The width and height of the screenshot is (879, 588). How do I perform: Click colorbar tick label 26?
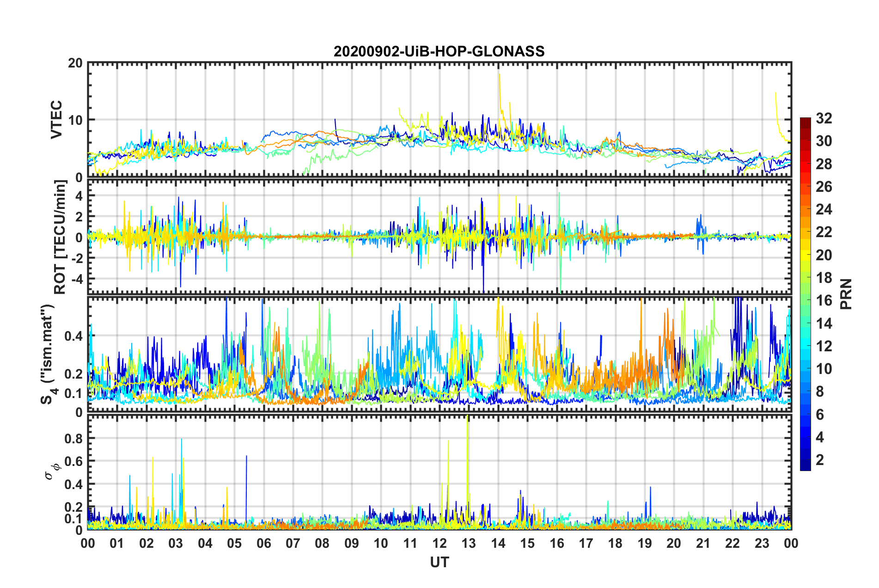[824, 187]
